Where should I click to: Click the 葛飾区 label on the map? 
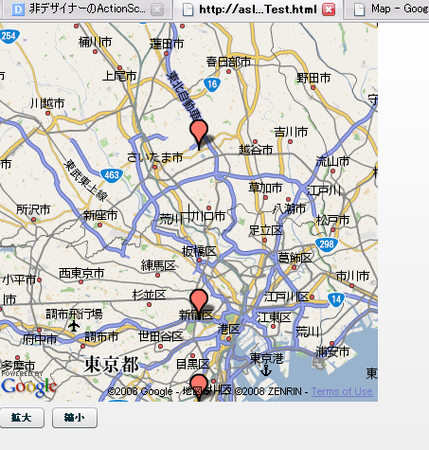pos(295,258)
